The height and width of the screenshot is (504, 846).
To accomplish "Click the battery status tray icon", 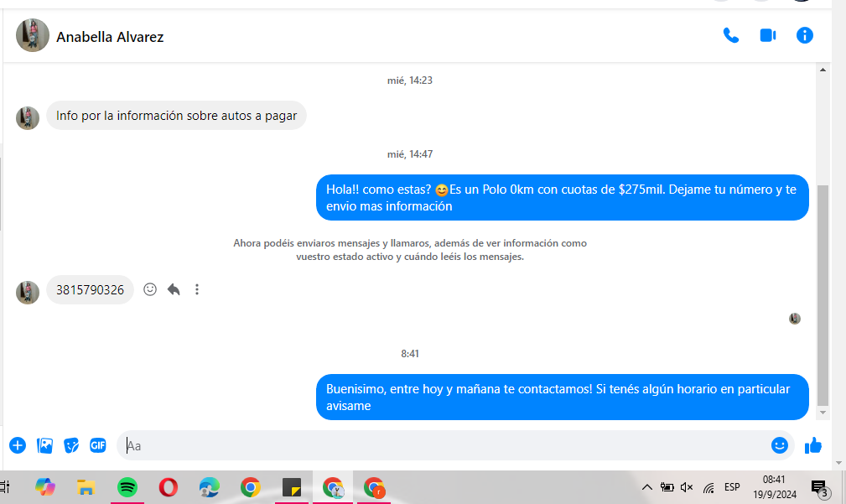I will 667,487.
